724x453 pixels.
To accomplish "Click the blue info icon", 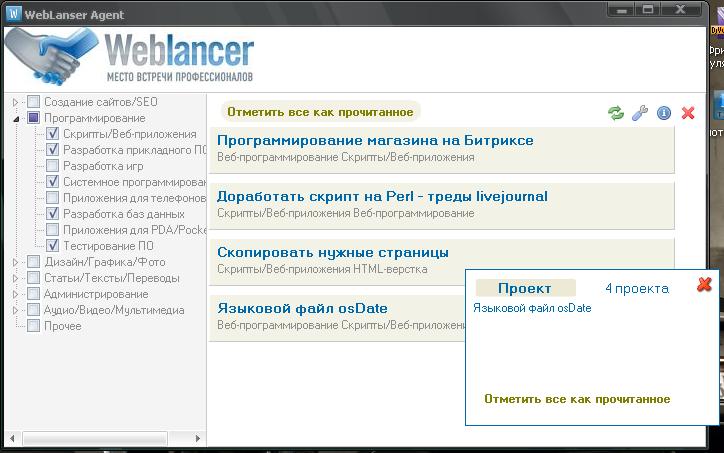I will 664,113.
